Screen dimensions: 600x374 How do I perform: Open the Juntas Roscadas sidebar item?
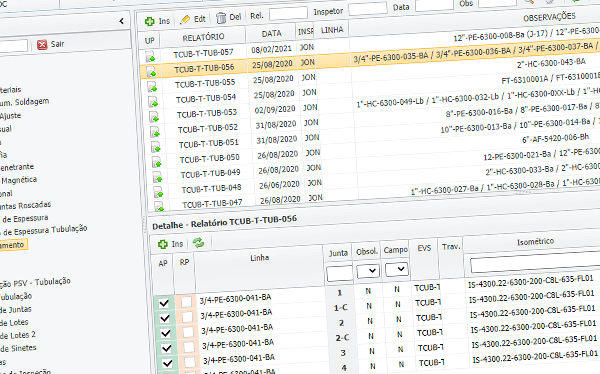pyautogui.click(x=25, y=206)
